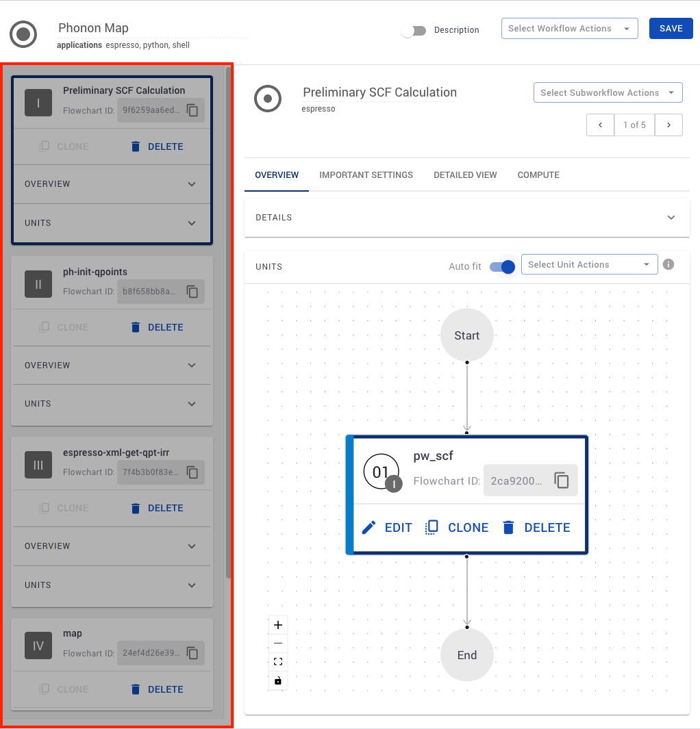Turn off the Auto fit switch
The width and height of the screenshot is (700, 729).
(x=502, y=266)
